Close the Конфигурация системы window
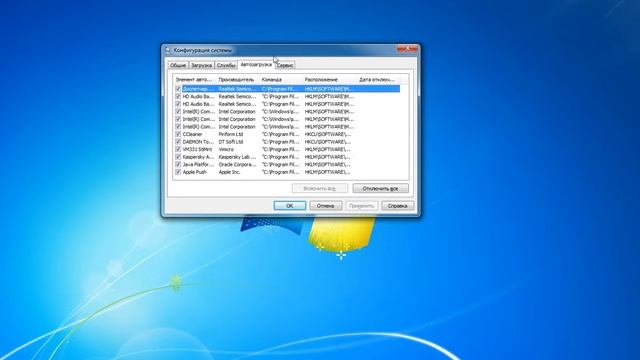640x360 pixels. pyautogui.click(x=407, y=49)
